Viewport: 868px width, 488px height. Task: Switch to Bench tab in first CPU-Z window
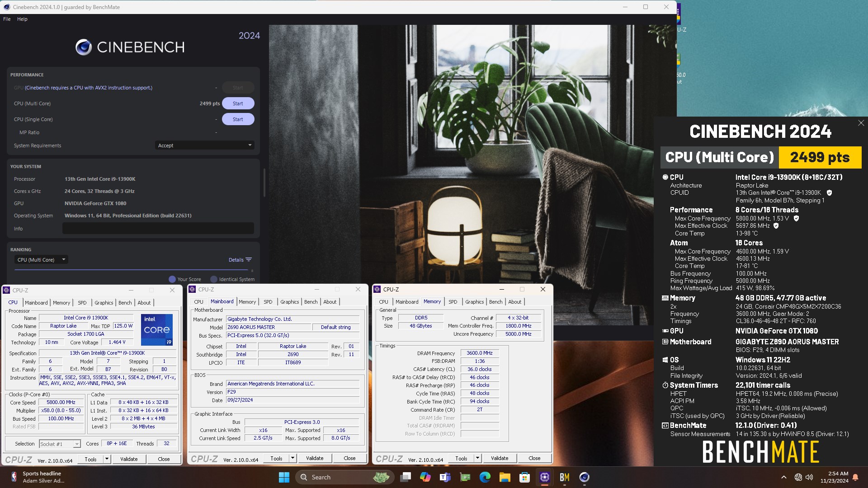point(125,303)
